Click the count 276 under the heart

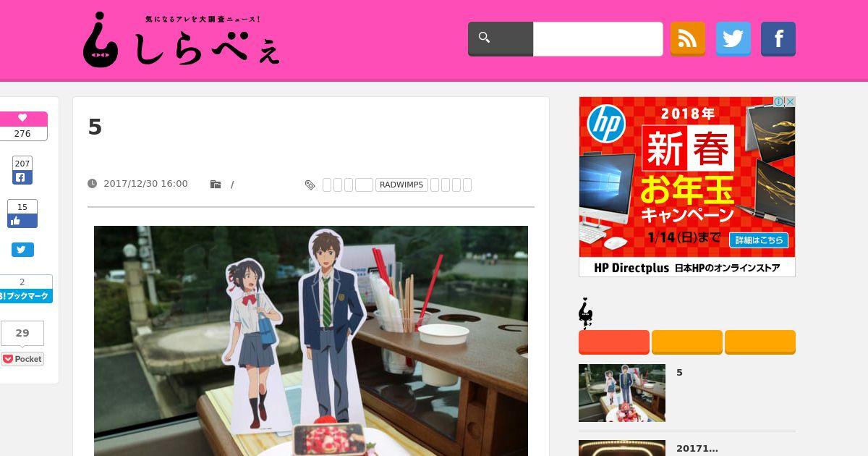[x=22, y=134]
